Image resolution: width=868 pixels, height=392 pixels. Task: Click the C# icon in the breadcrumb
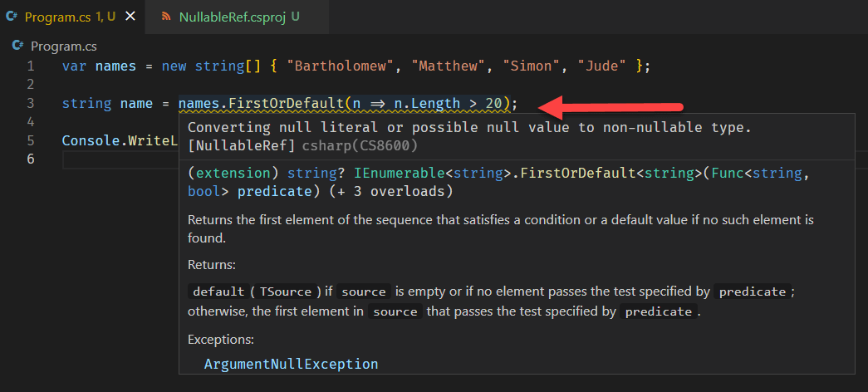pos(18,47)
